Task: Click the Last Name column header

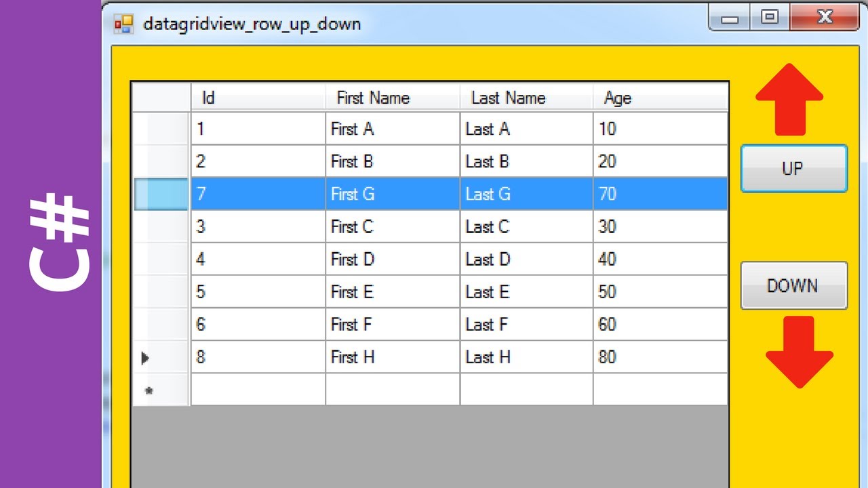Action: pyautogui.click(x=526, y=98)
